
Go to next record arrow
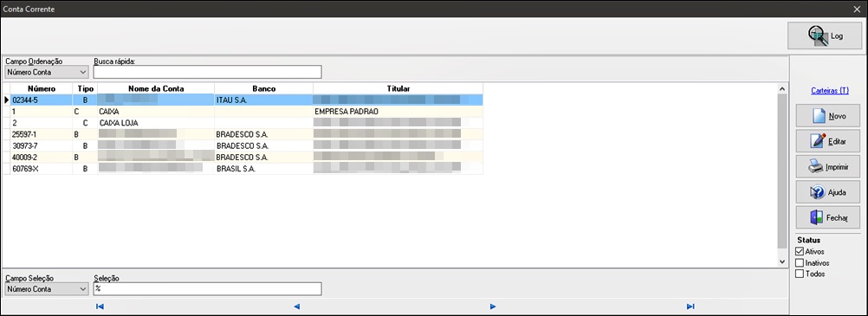click(x=493, y=306)
